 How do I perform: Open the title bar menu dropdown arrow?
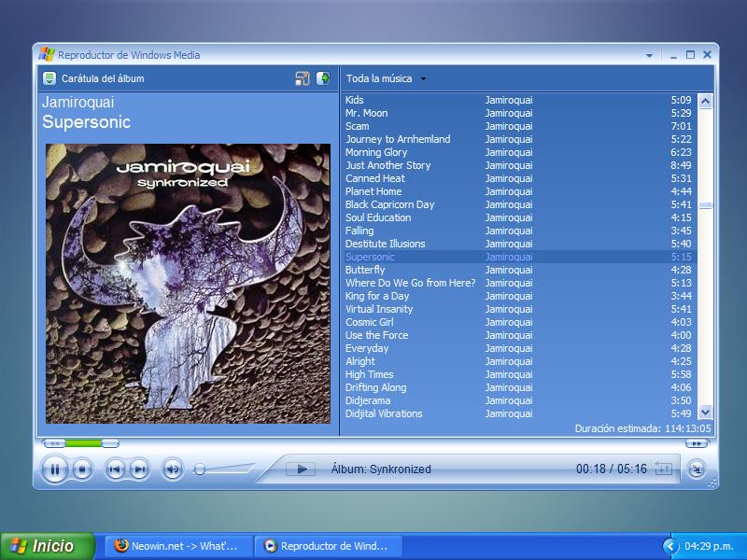[649, 56]
